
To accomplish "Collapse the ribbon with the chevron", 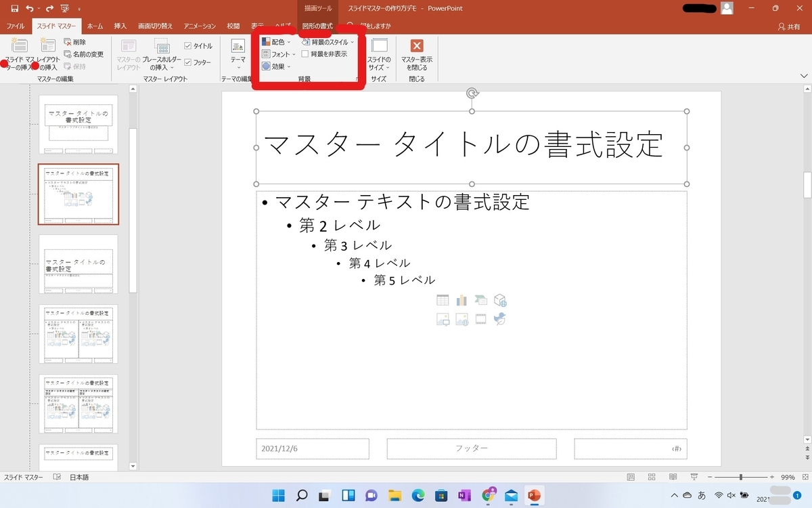I will (x=803, y=75).
